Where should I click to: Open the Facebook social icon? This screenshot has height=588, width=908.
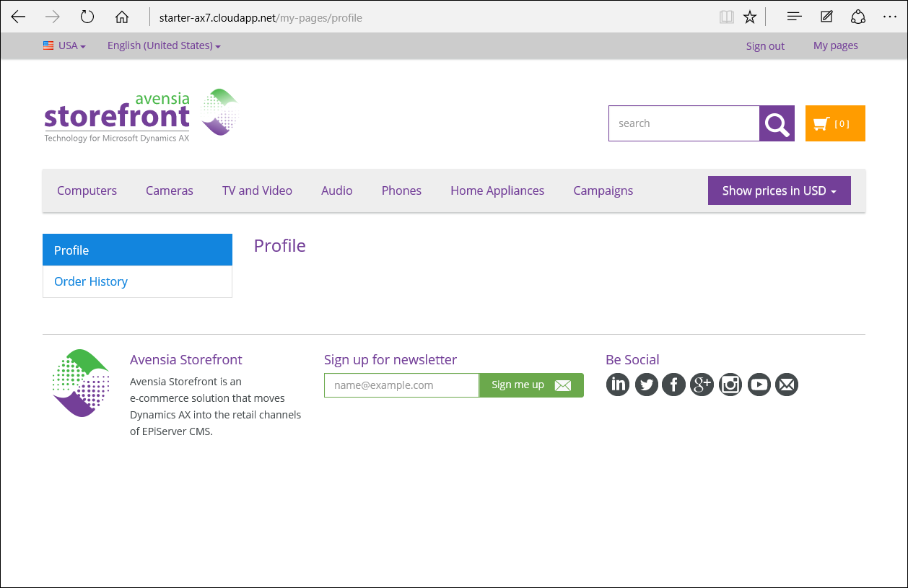pos(674,385)
